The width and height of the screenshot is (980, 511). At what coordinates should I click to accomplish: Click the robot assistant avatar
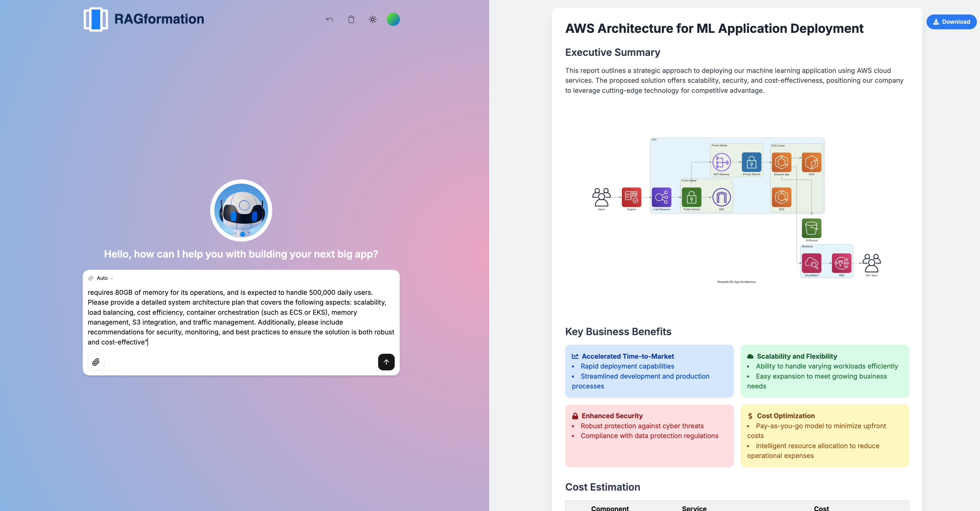point(241,210)
